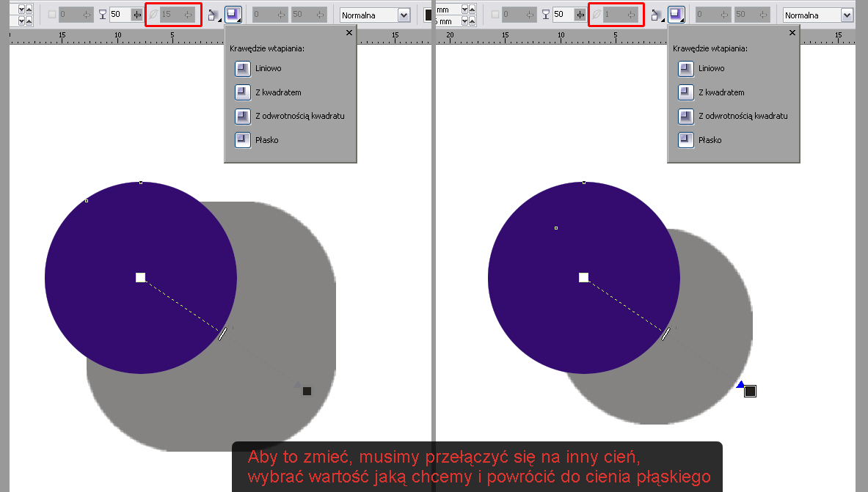The image size is (868, 492).
Task: Open left Normalna blend mode dropdown
Action: [x=404, y=15]
